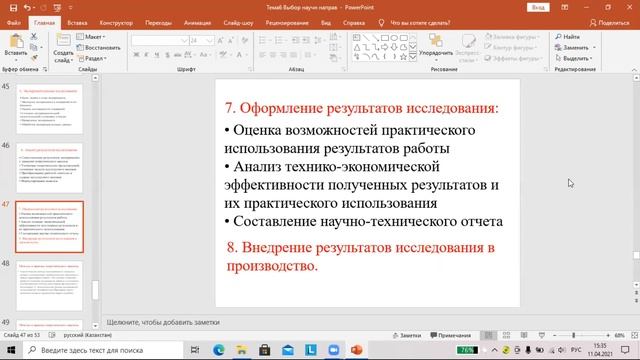Click the notes area 'Щелкните, чтобы добавить заметки'

(163, 322)
